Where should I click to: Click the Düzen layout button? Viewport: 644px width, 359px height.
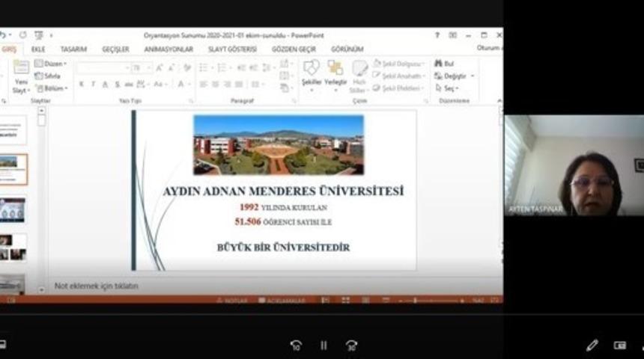pyautogui.click(x=50, y=64)
